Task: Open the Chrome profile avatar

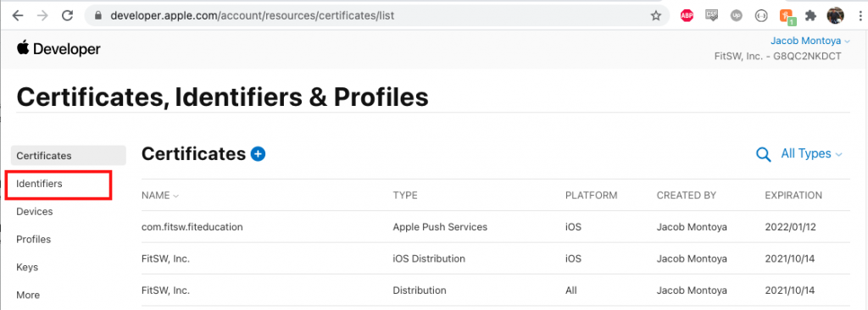Action: tap(835, 15)
